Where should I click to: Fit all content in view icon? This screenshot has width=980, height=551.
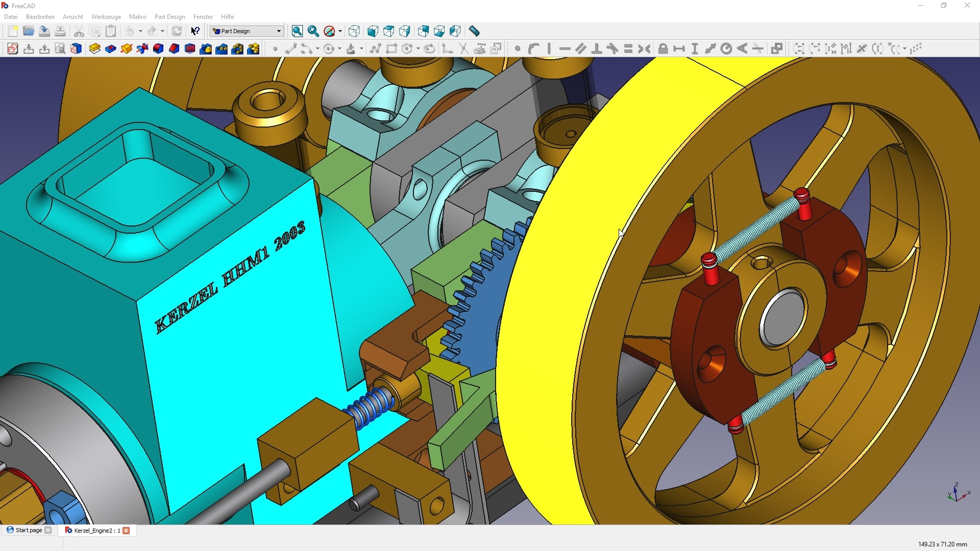pyautogui.click(x=297, y=31)
